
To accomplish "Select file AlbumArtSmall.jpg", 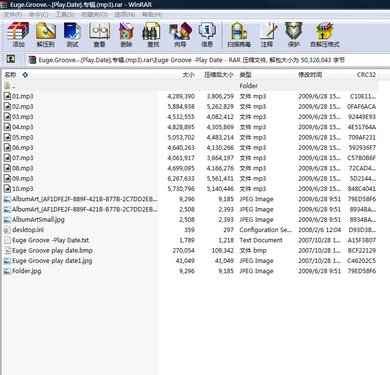I will click(38, 220).
